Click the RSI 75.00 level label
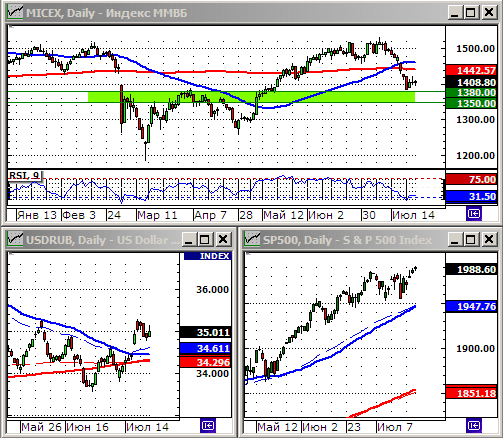The height and width of the screenshot is (438, 503). point(472,179)
